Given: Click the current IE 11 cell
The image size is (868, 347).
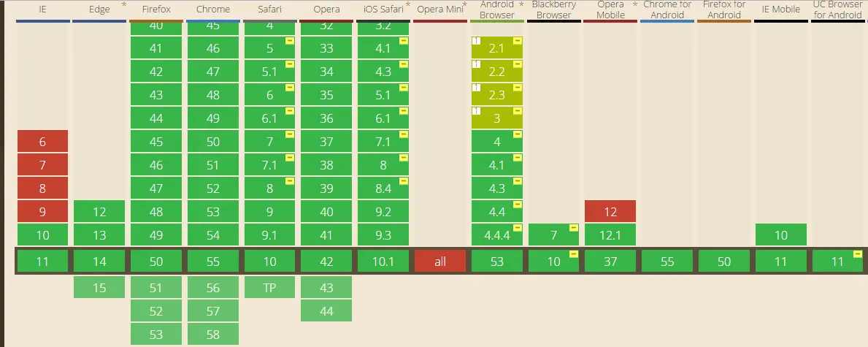Looking at the screenshot, I should [42, 261].
